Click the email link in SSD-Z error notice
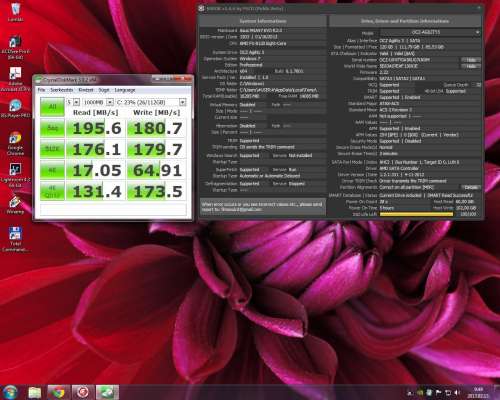The width and height of the screenshot is (500, 400). [x=241, y=210]
